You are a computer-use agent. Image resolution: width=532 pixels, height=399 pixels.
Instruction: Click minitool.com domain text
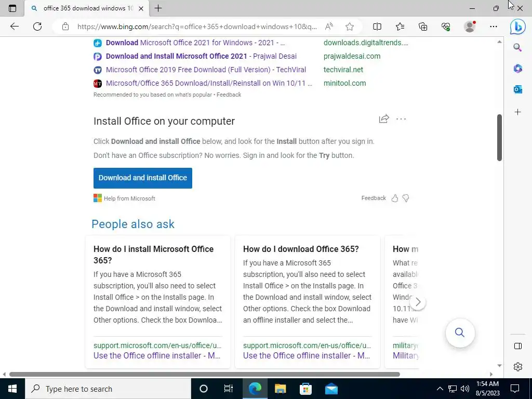click(x=345, y=83)
